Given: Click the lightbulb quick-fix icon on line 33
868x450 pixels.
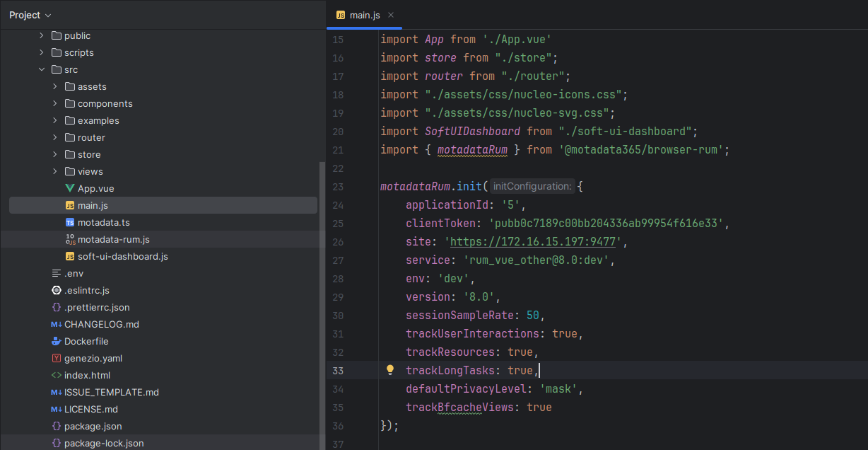Looking at the screenshot, I should pos(389,370).
